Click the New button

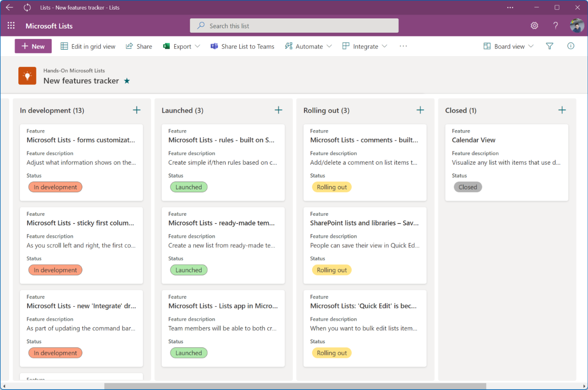[x=33, y=46]
